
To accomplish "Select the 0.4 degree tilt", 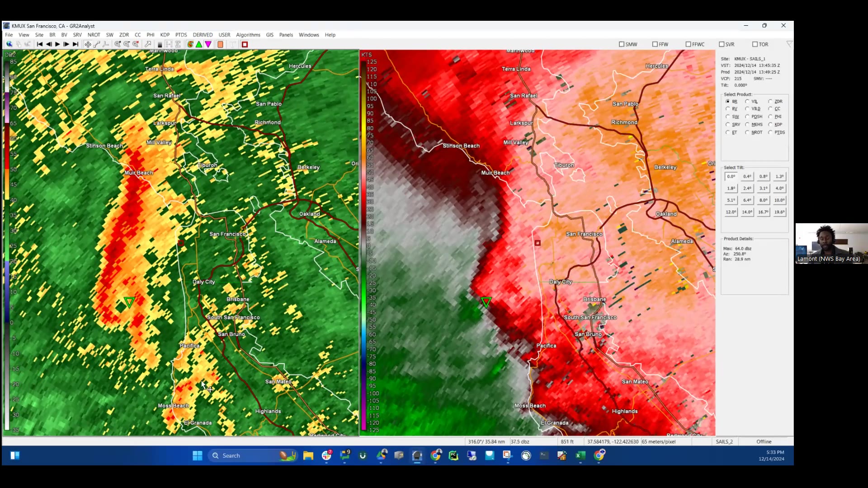I will pos(747,176).
